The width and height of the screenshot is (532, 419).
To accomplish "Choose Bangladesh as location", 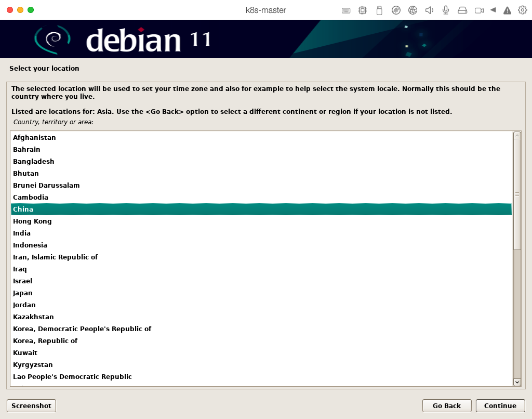I will [x=261, y=161].
